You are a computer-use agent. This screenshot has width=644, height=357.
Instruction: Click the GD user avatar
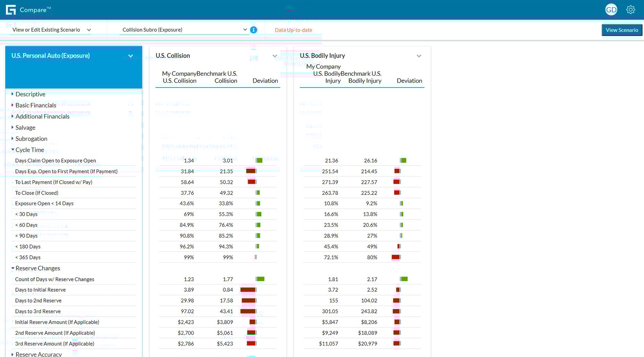pyautogui.click(x=611, y=9)
